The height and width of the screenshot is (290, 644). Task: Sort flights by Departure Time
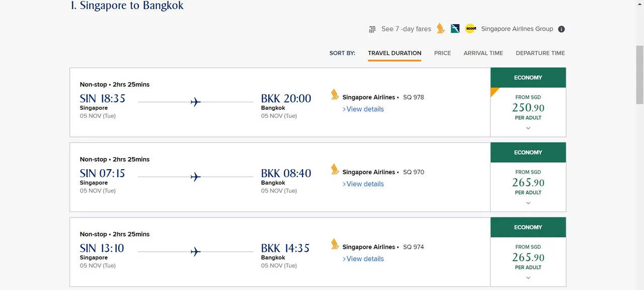tap(540, 53)
